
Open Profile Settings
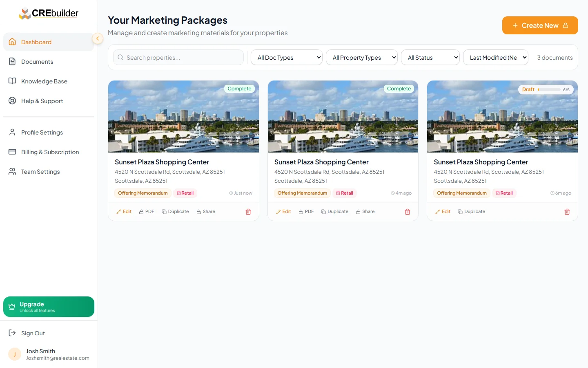coord(42,132)
